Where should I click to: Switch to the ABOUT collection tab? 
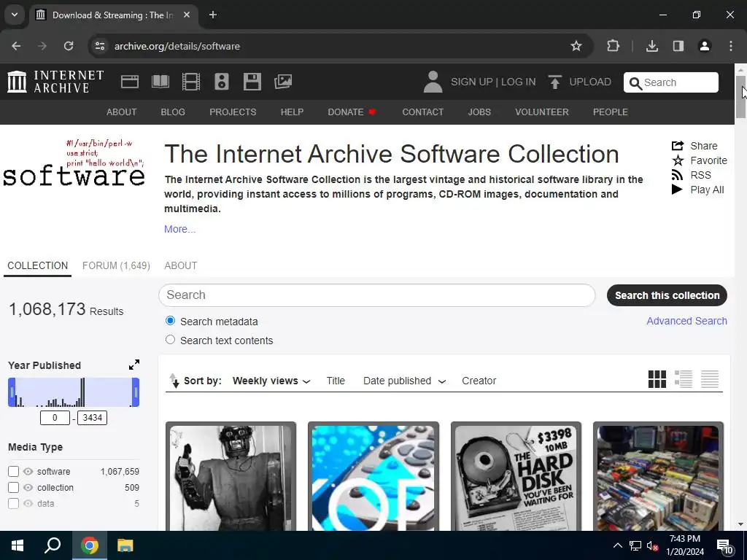(x=181, y=265)
